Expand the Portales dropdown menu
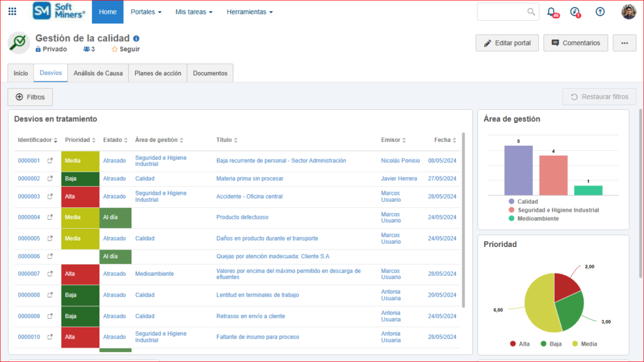 click(x=146, y=12)
